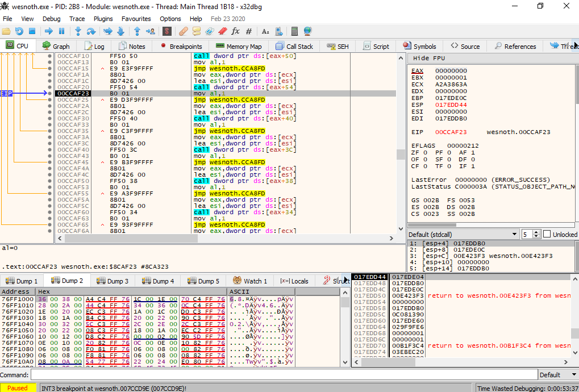Open variables with the hash icon
Viewport: 579px width, 392px height.
coord(249,31)
